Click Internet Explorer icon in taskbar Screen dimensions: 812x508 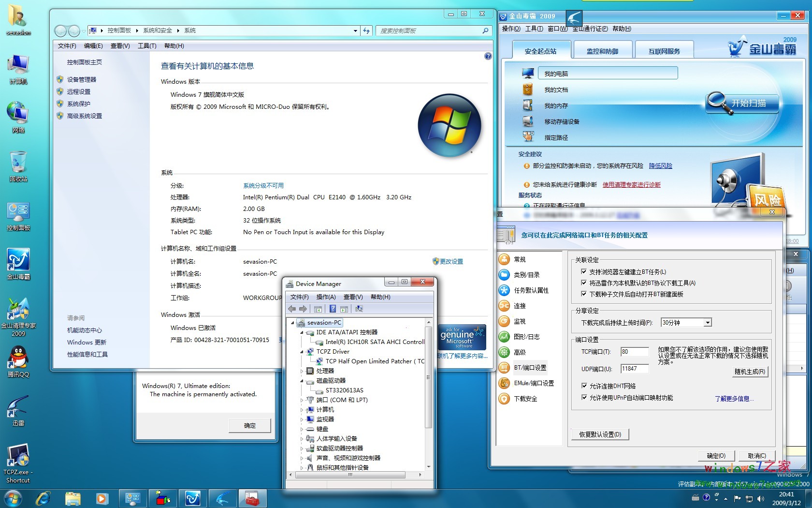[43, 498]
